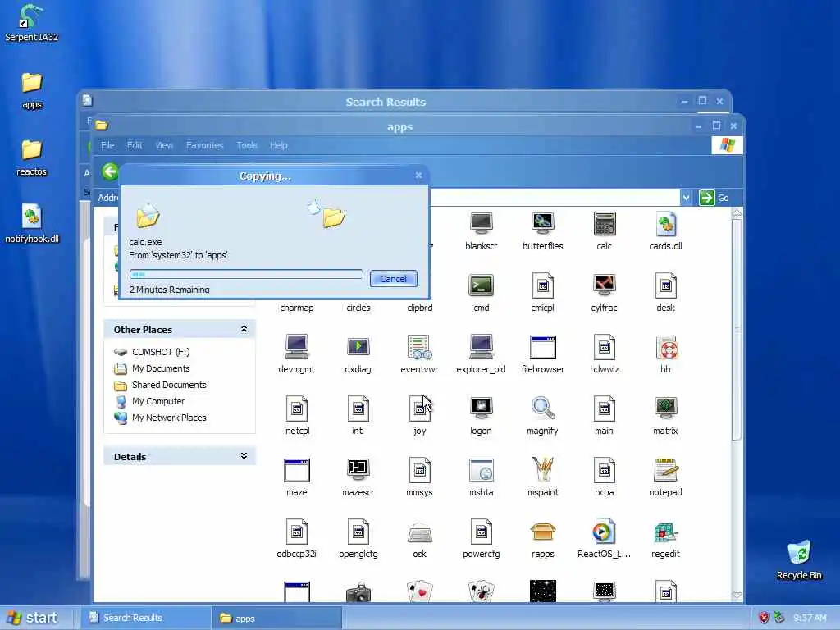Open the calc application icon
This screenshot has height=630, width=840.
(605, 225)
